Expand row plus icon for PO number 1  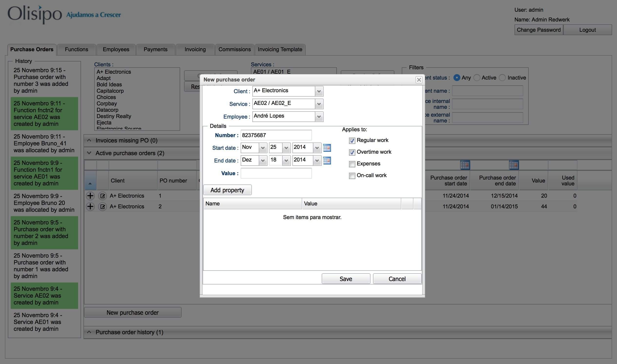(90, 195)
